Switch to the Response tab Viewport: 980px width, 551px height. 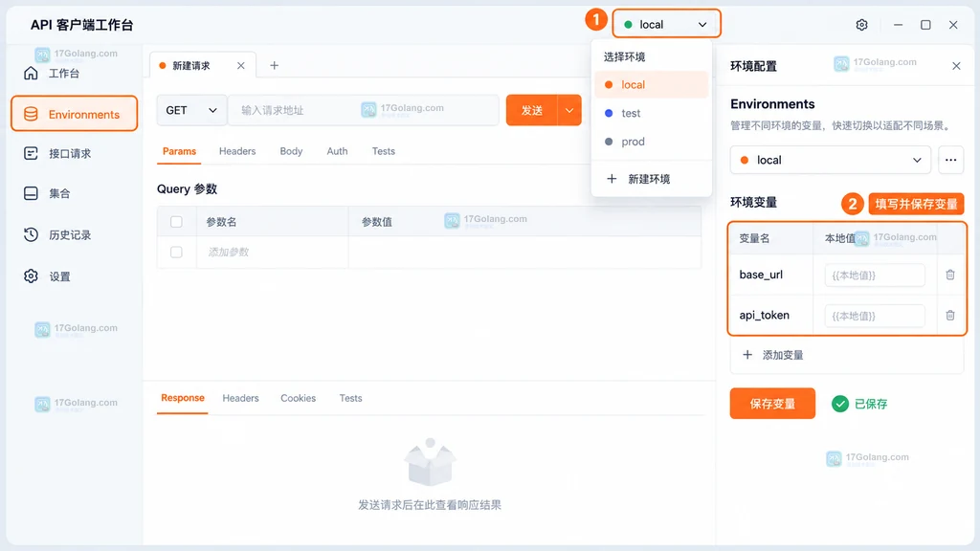[x=183, y=398]
